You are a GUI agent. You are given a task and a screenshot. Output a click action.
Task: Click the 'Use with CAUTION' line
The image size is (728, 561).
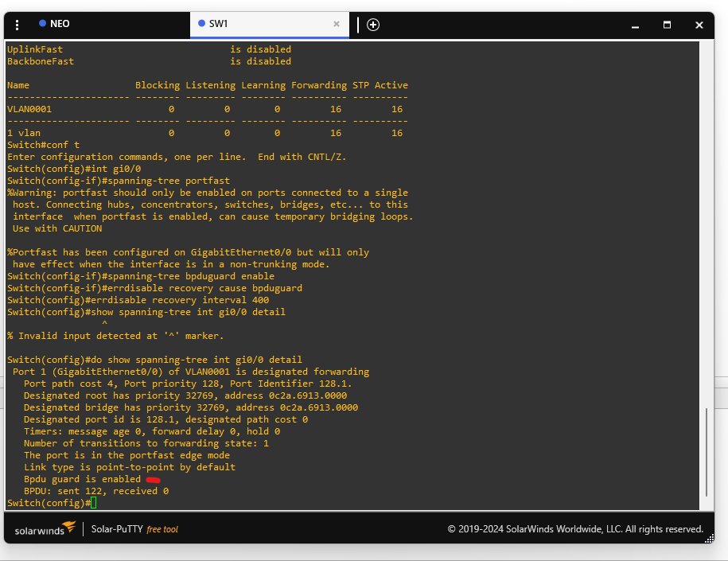[57, 228]
